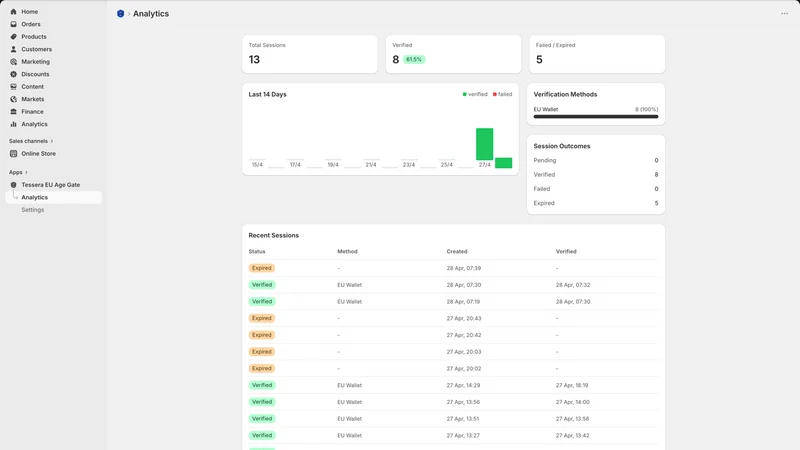Click the Recent Sessions heading

[x=273, y=235]
